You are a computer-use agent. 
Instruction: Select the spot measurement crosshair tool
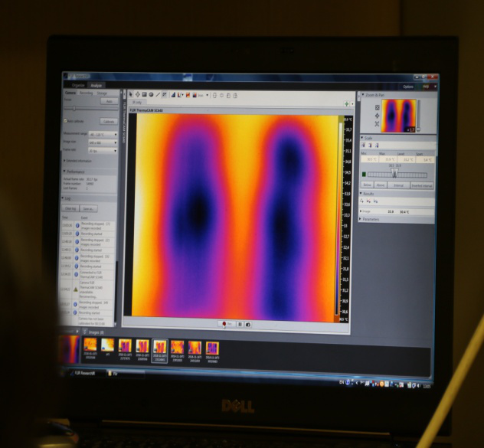coord(137,94)
